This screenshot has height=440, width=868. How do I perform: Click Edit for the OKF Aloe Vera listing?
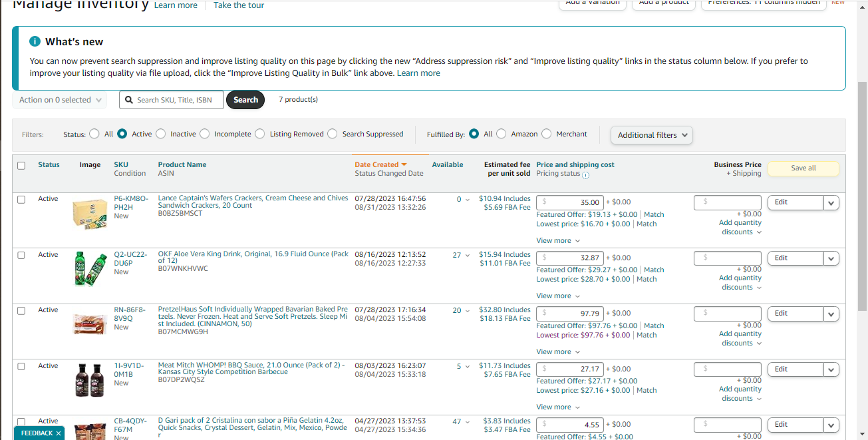tap(796, 258)
